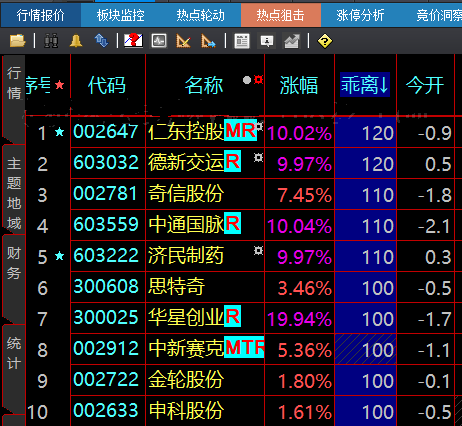Viewport: 462px width, 426px height.
Task: Click the hatched 100 cell in 中新赛克 row
Action: 366,349
